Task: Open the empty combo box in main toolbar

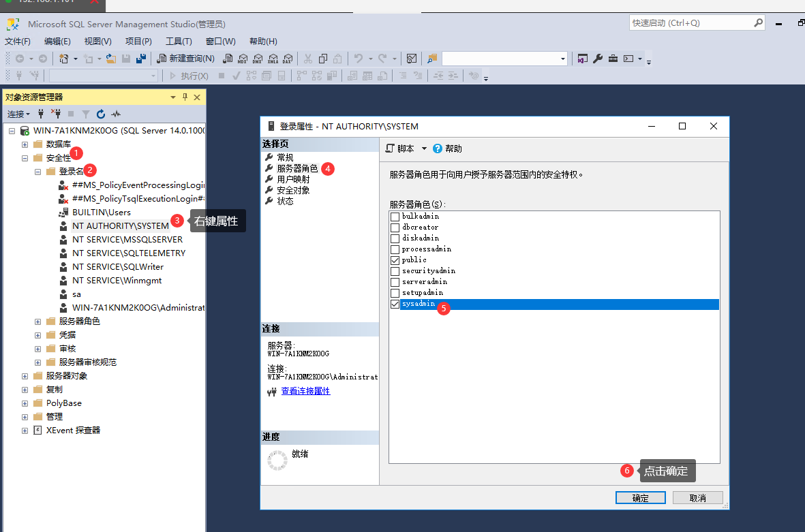Action: coord(504,59)
